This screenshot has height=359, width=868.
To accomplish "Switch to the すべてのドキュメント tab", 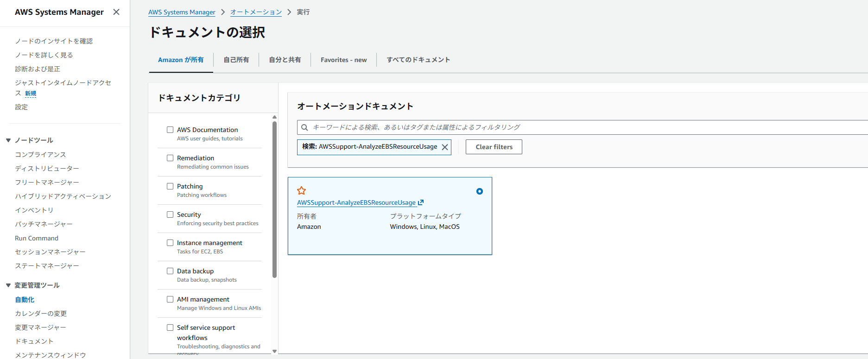I will pos(418,60).
